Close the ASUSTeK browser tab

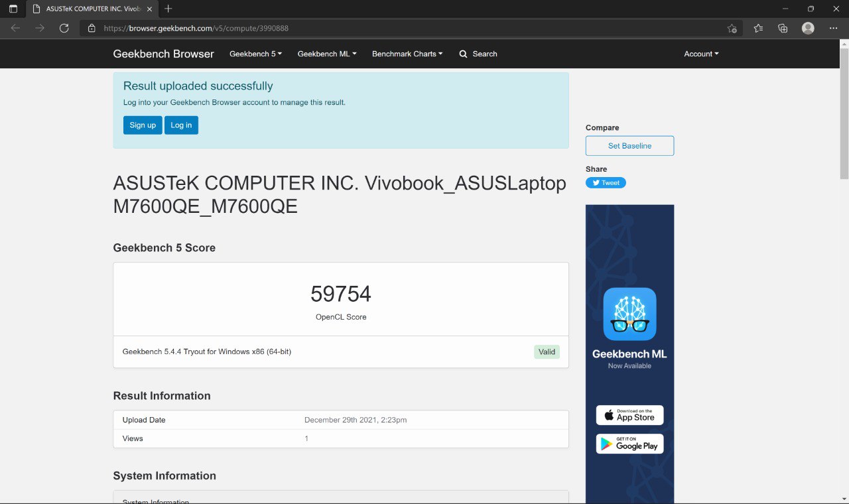pyautogui.click(x=148, y=9)
